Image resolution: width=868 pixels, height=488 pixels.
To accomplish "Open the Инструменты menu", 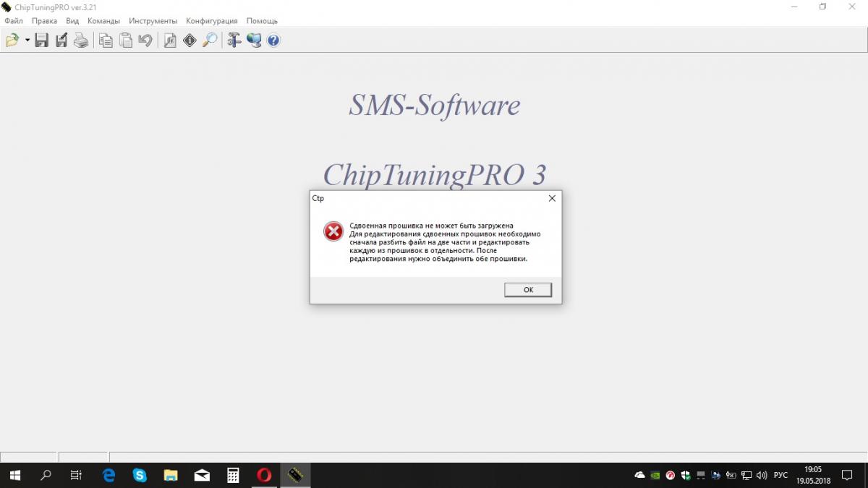I will (x=153, y=21).
